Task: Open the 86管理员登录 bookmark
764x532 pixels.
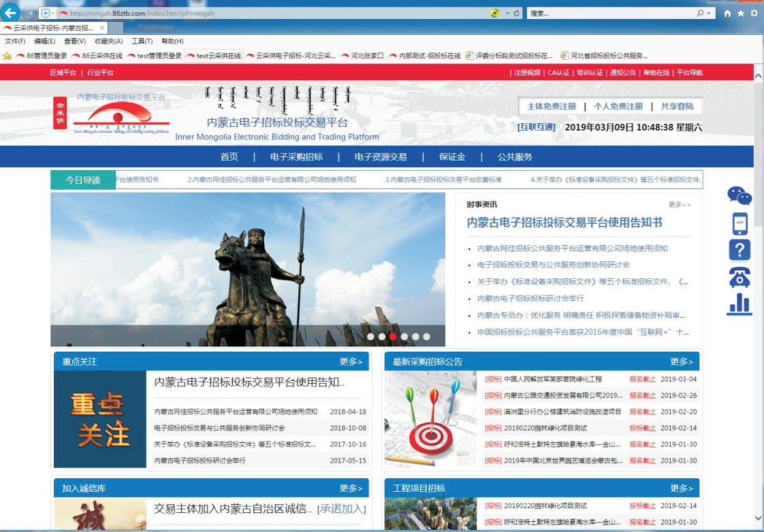Action: [42, 56]
